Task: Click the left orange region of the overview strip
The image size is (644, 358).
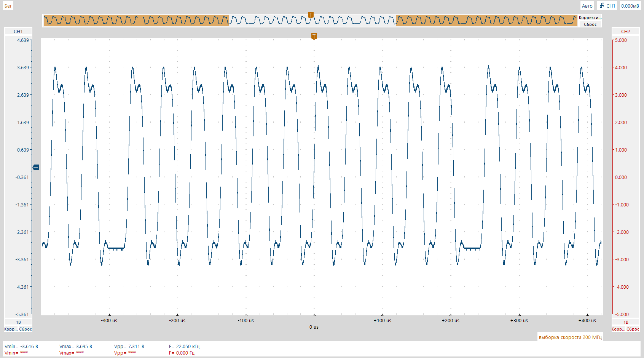Action: pos(136,20)
